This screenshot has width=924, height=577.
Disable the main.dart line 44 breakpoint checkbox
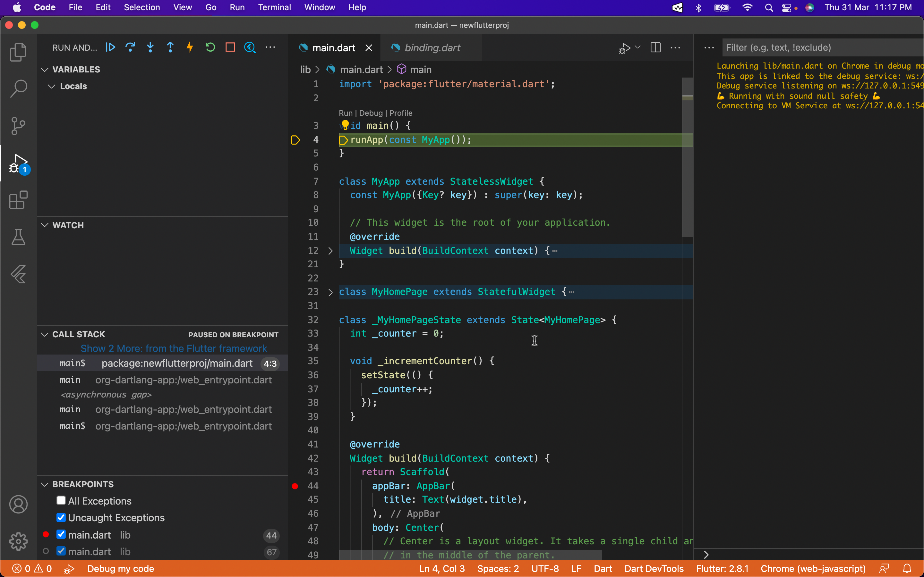tap(61, 534)
